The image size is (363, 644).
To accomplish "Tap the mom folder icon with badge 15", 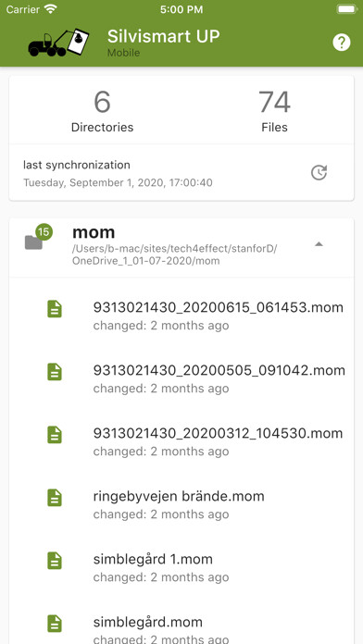I will coord(38,238).
